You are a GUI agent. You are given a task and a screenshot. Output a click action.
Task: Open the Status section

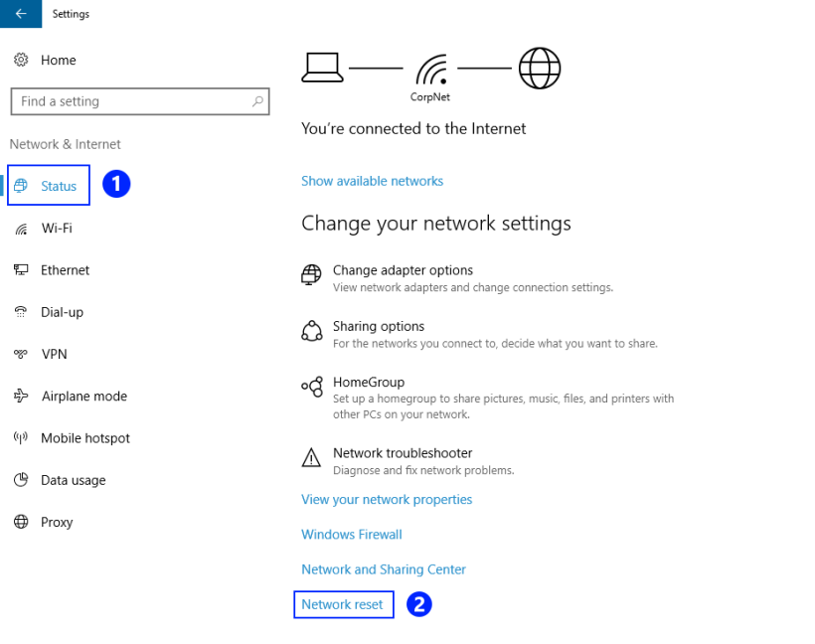click(59, 186)
